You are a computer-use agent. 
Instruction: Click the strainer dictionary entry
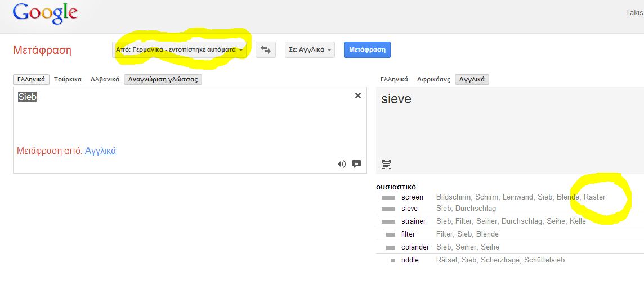[x=414, y=221]
